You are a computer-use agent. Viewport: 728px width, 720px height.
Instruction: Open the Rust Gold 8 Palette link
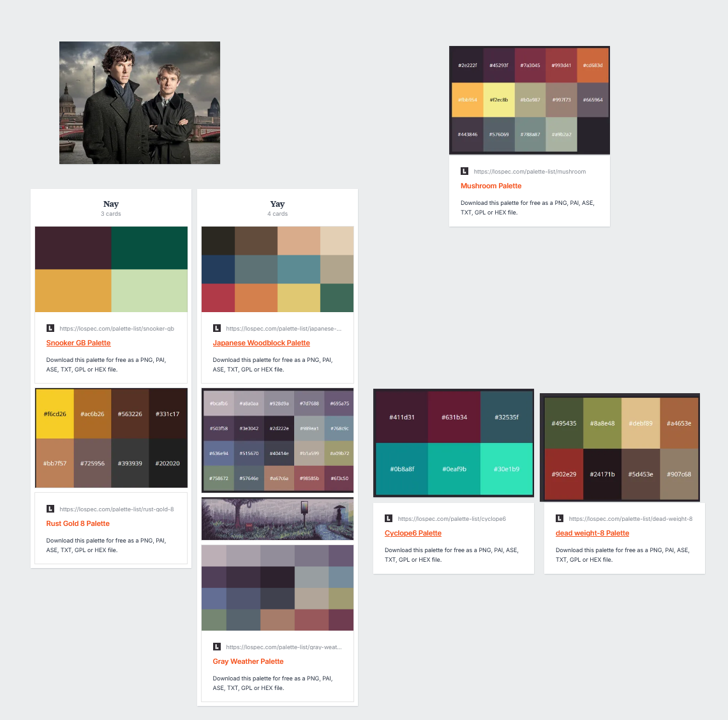[78, 523]
